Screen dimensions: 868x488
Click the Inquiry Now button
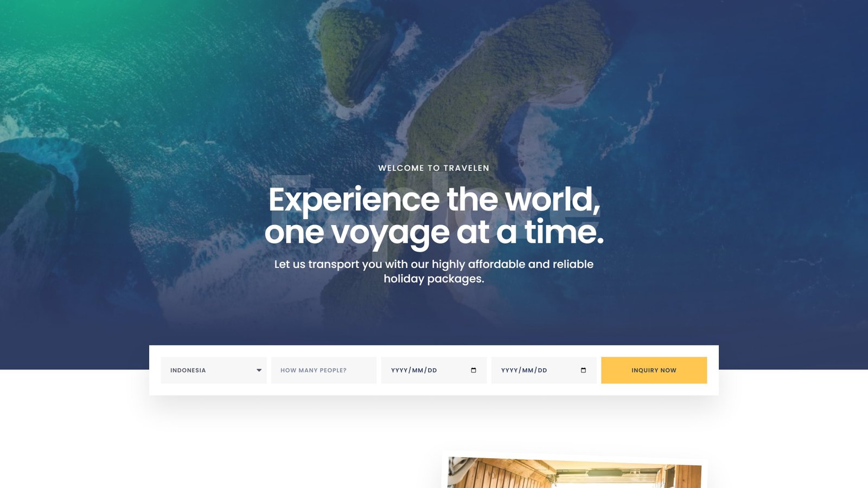point(654,370)
